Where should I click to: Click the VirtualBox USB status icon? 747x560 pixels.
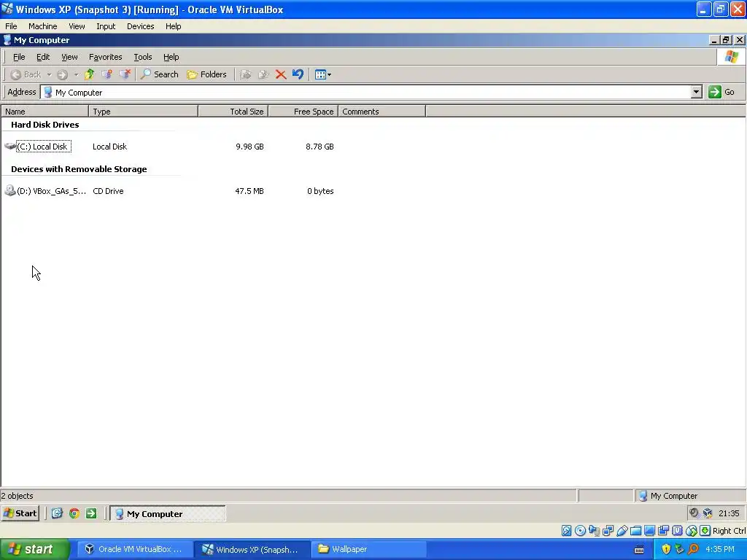[622, 531]
